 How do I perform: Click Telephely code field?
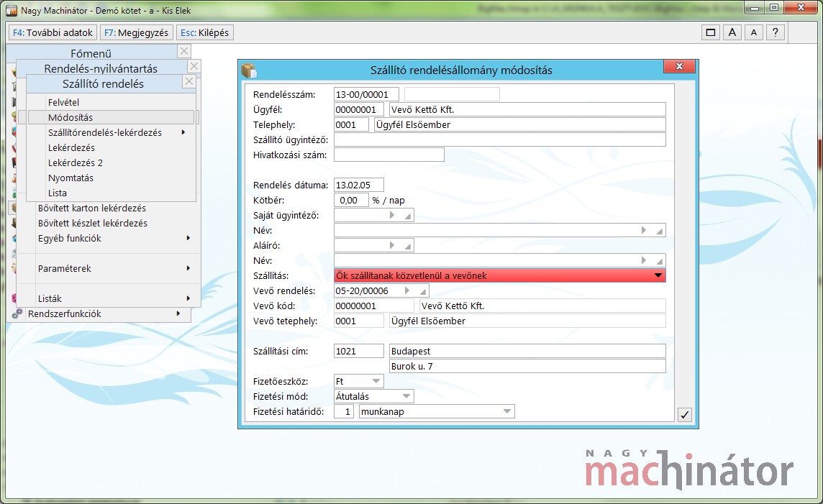click(x=351, y=125)
